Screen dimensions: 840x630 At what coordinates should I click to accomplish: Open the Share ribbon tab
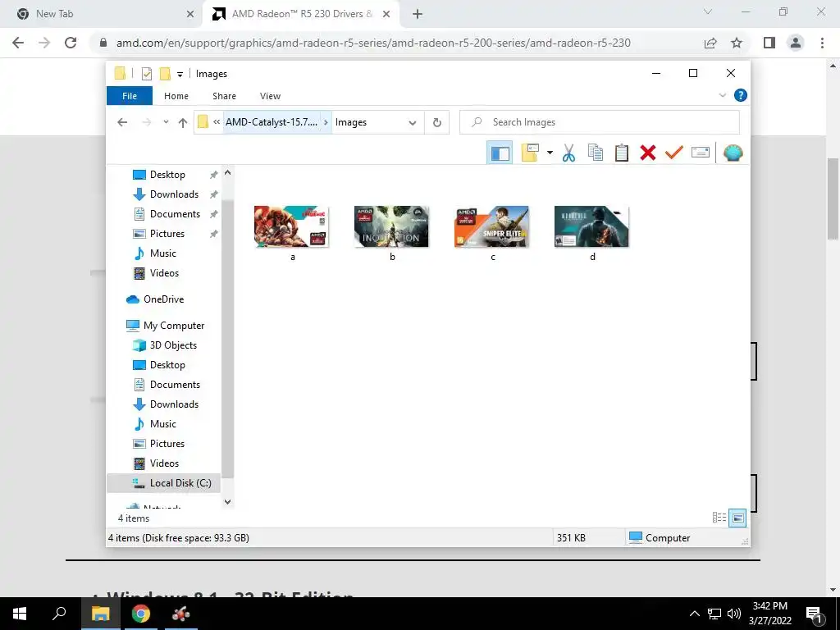pyautogui.click(x=224, y=96)
